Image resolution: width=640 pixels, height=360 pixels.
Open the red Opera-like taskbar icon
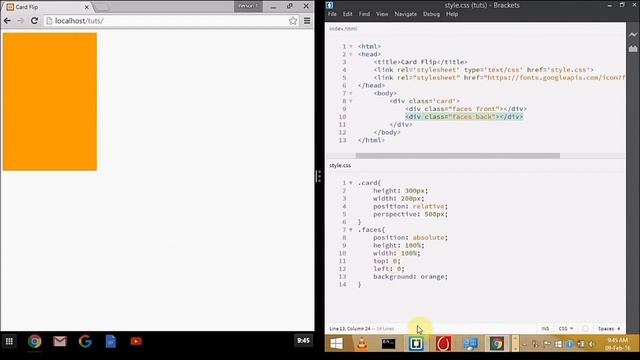click(x=443, y=344)
